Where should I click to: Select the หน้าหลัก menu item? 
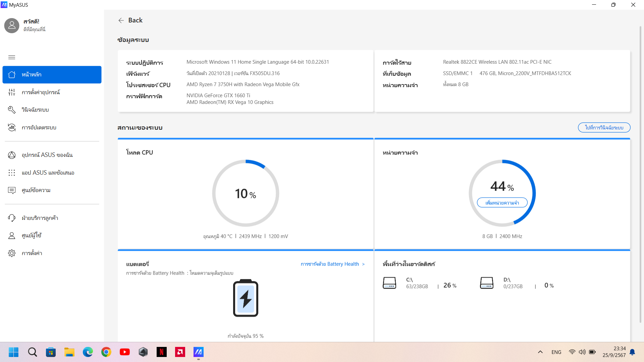[52, 74]
